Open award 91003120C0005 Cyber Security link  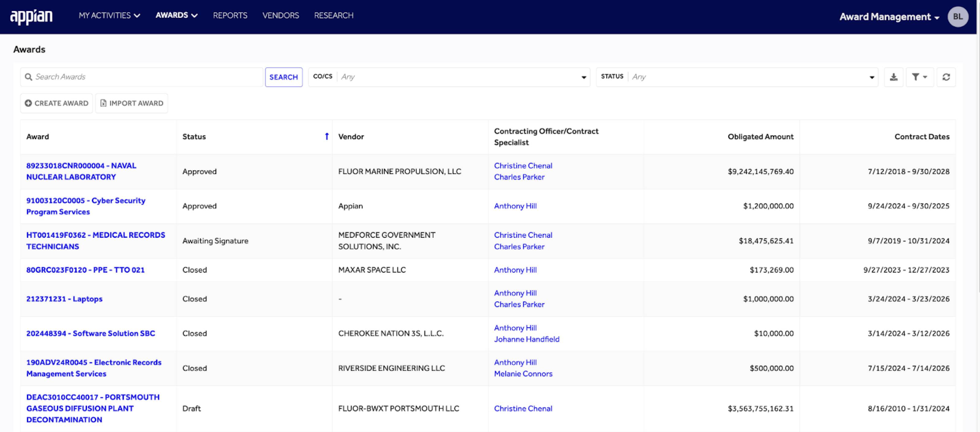coord(85,205)
